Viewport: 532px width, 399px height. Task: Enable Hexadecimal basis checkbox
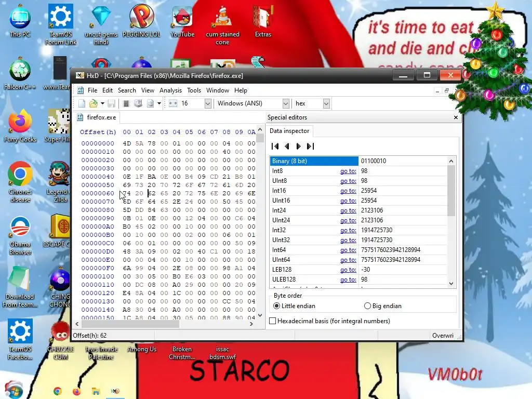272,321
